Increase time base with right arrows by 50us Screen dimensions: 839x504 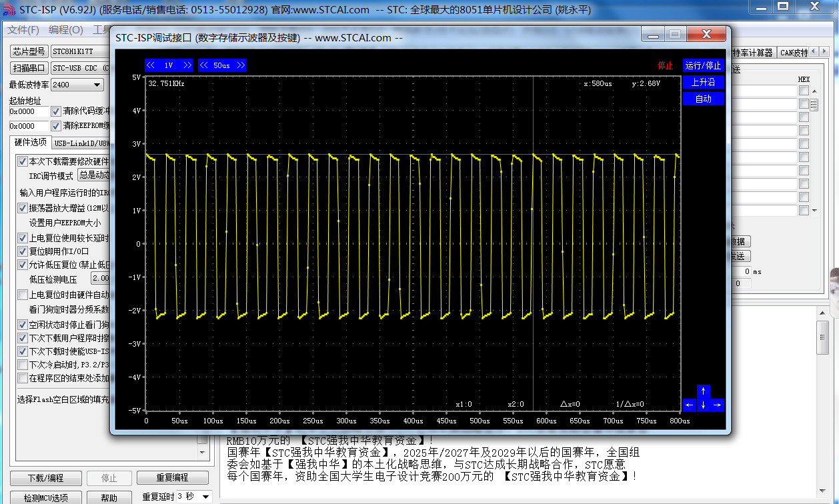(x=240, y=65)
